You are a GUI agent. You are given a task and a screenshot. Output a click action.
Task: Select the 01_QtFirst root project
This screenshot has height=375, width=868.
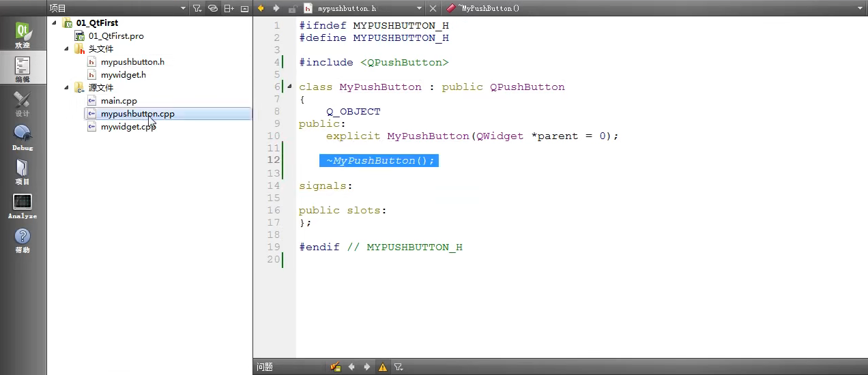[97, 22]
